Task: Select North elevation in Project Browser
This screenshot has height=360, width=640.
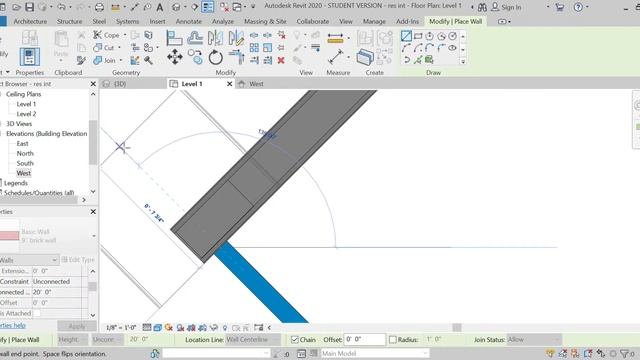Action: 25,153
